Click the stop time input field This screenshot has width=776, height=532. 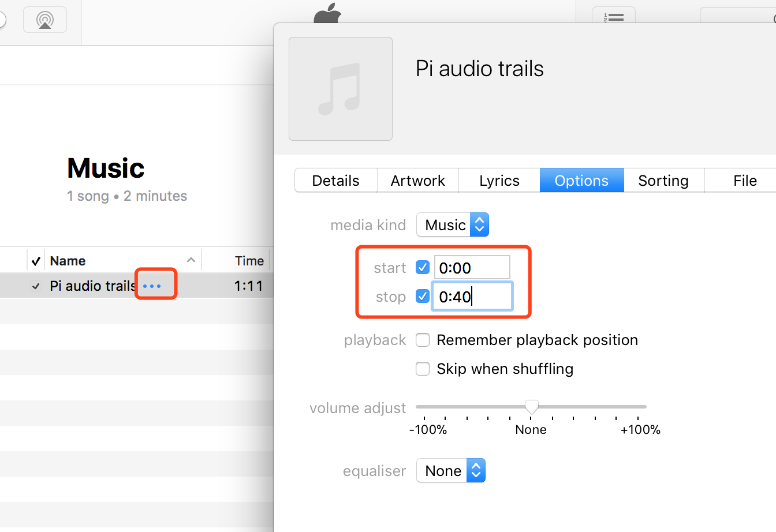coord(472,297)
